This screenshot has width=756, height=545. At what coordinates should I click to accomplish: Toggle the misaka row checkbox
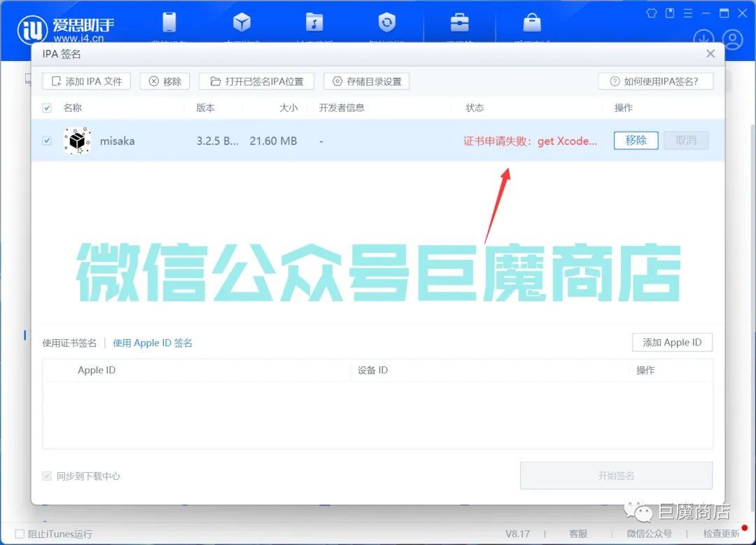47,141
